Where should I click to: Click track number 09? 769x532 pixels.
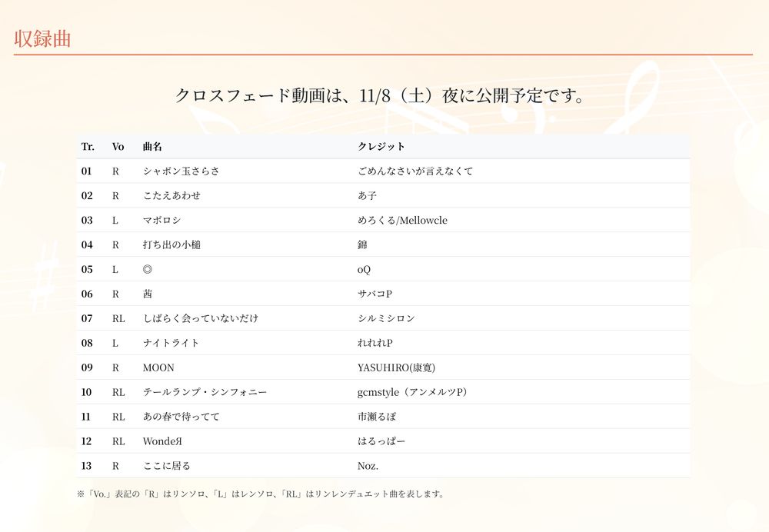pyautogui.click(x=87, y=367)
